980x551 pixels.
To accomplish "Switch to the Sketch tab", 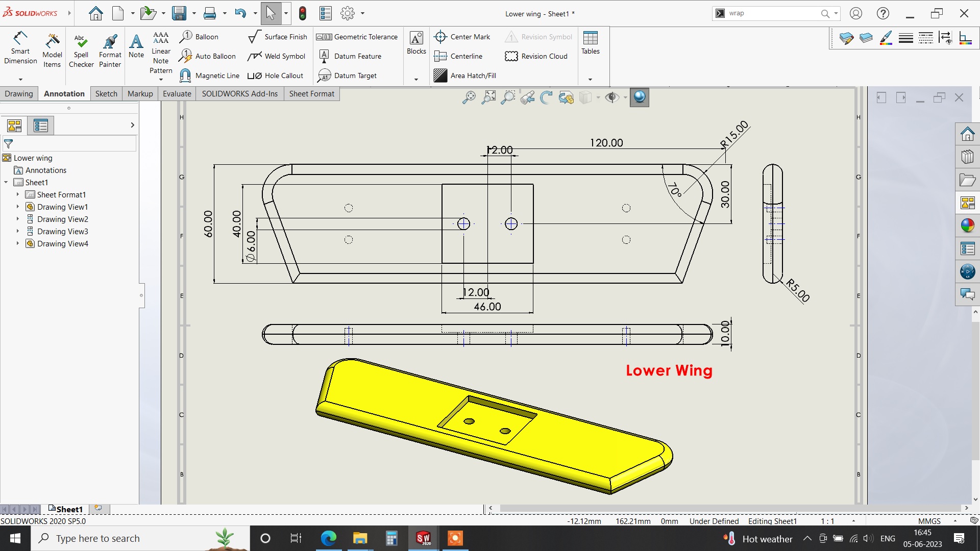I will coord(106,93).
